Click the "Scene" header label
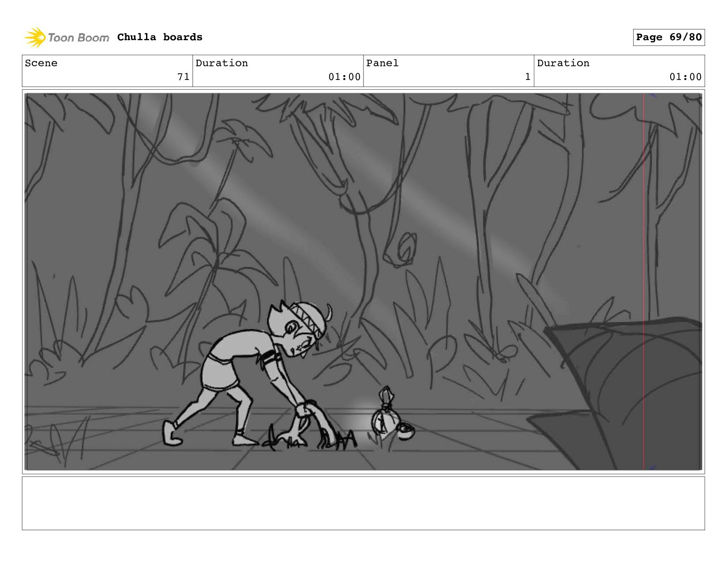Viewport: 728px width, 563px height. click(41, 63)
